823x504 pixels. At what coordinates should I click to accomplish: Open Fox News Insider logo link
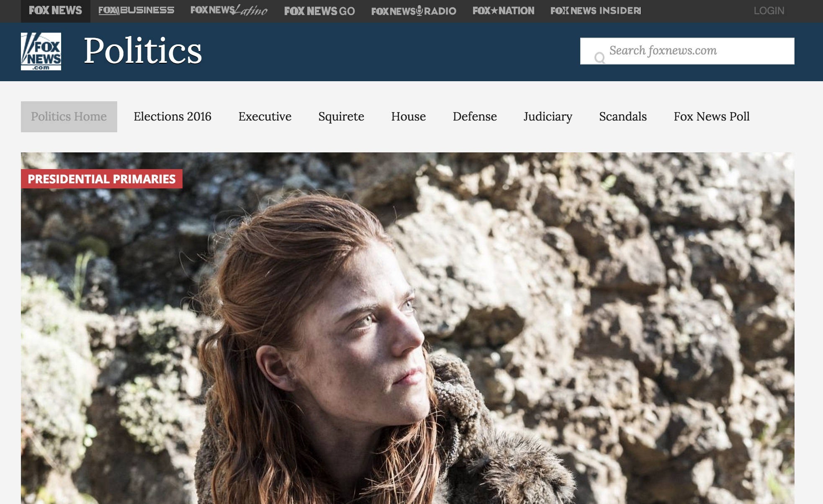click(x=595, y=11)
